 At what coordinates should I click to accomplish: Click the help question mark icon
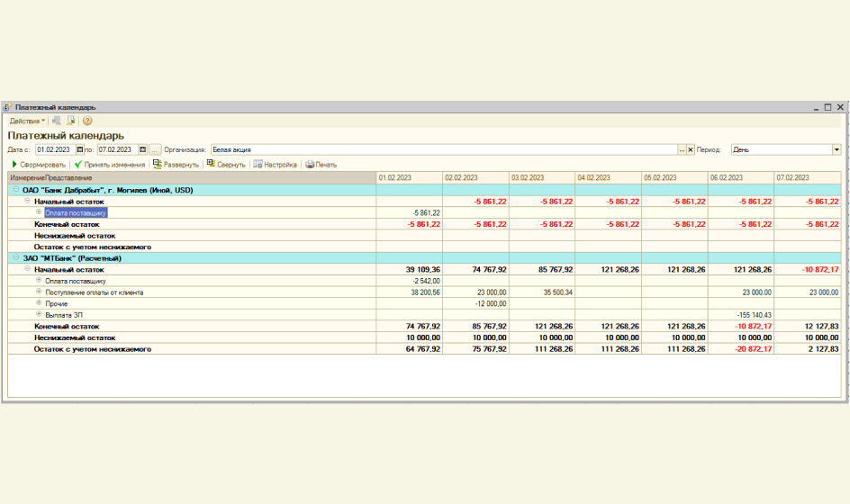point(87,121)
